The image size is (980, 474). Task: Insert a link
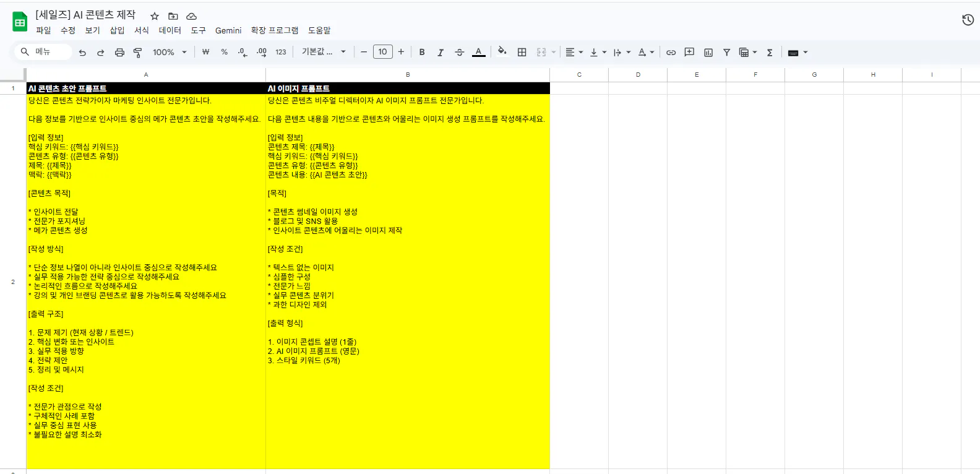click(x=671, y=52)
